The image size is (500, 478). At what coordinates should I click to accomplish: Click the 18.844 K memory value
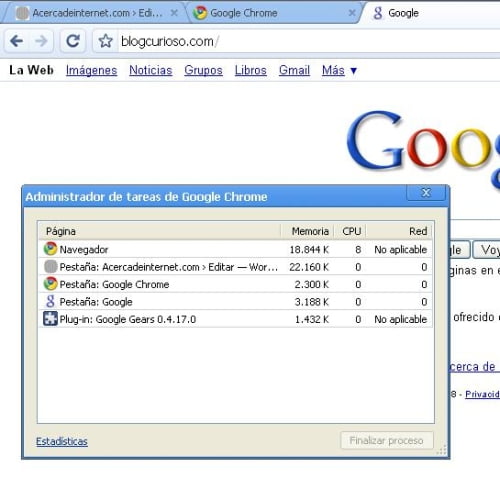point(309,249)
